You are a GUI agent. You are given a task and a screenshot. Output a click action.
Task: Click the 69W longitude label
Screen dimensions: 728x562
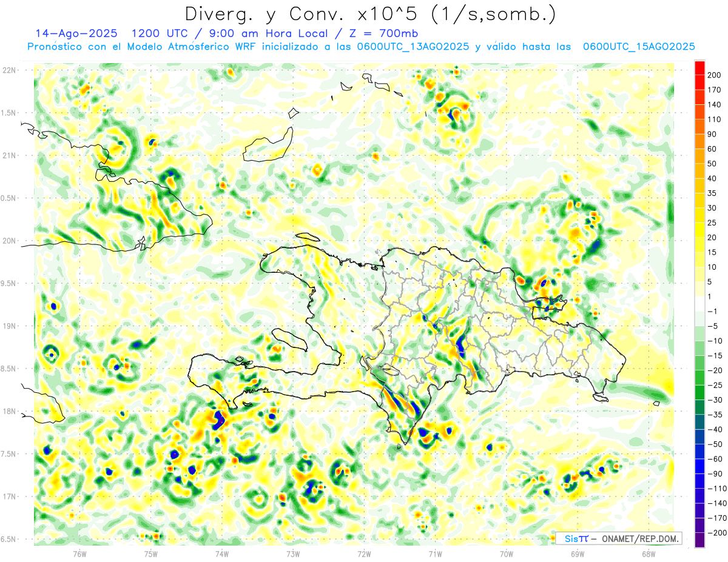click(577, 553)
